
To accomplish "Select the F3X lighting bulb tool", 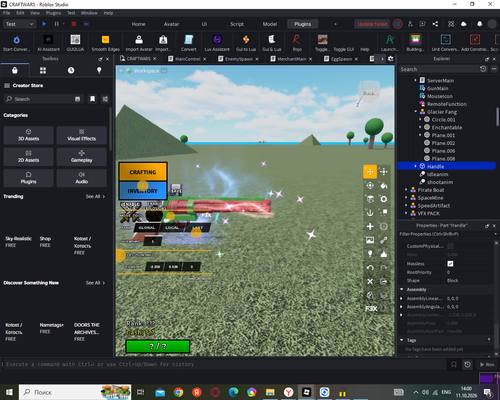I will [x=370, y=254].
